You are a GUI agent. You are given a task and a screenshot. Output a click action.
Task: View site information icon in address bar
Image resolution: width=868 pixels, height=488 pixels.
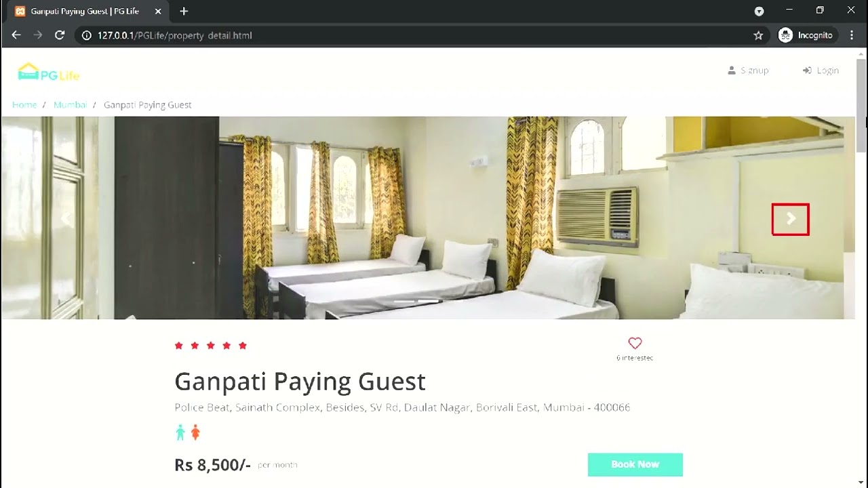click(x=86, y=35)
